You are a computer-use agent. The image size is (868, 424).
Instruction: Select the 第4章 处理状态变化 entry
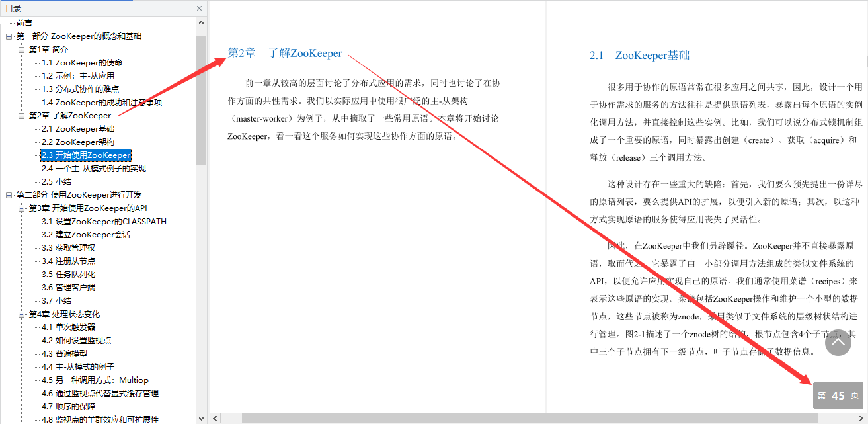(x=64, y=314)
